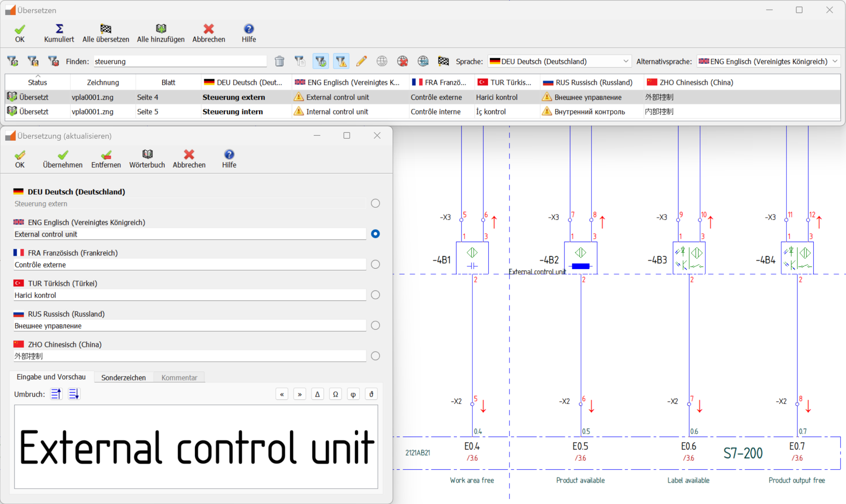
Task: Click the trash can icon beside the Finden field
Action: [279, 61]
